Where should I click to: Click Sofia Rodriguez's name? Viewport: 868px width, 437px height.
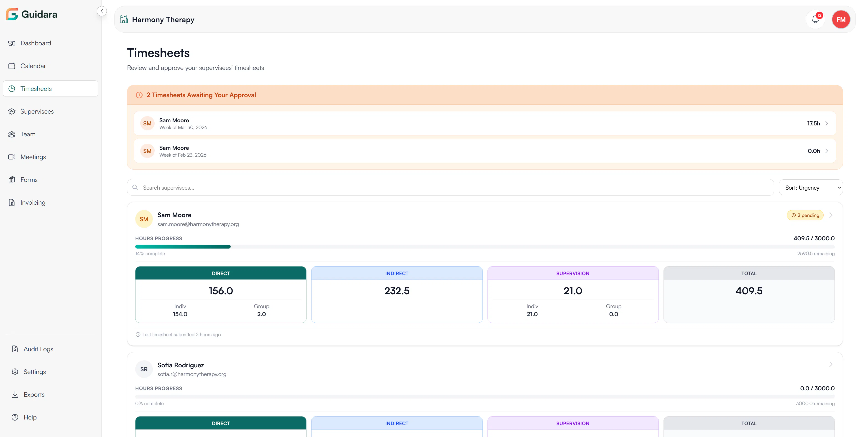point(181,365)
